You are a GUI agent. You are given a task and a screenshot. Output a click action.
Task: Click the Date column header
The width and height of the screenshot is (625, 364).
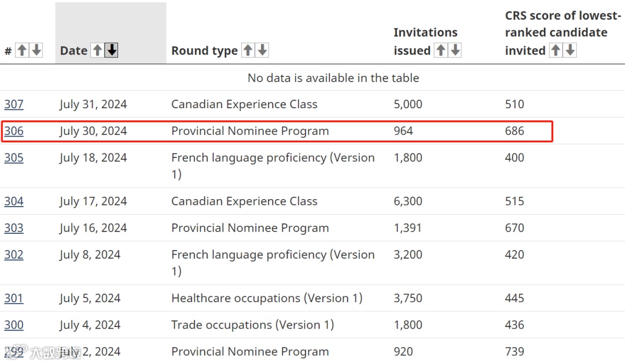(73, 51)
